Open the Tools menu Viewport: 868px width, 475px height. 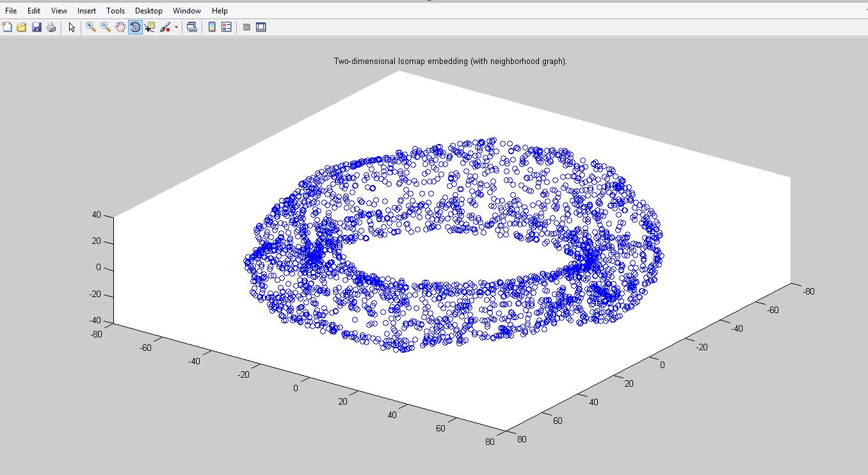point(116,11)
